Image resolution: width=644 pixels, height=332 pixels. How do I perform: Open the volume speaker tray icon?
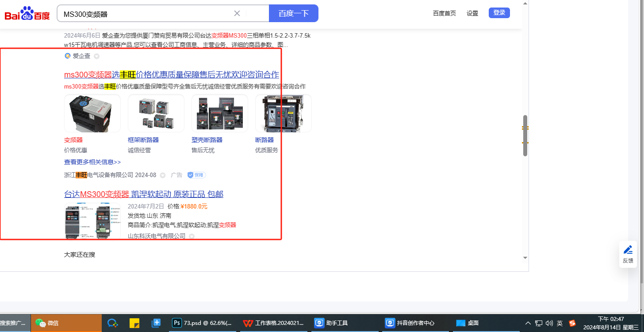pyautogui.click(x=549, y=323)
